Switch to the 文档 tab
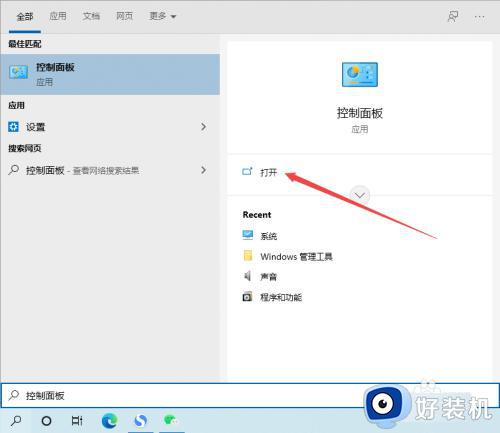 pos(91,16)
